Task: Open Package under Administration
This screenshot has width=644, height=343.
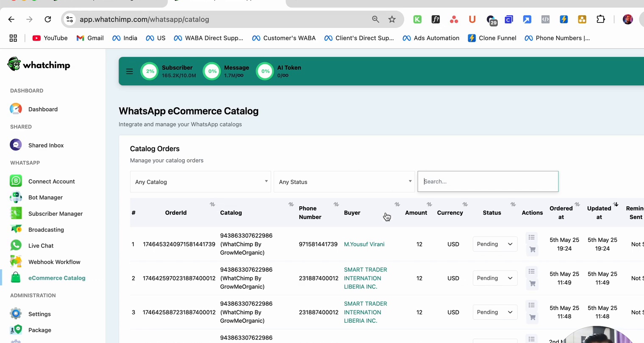Action: (x=31, y=330)
